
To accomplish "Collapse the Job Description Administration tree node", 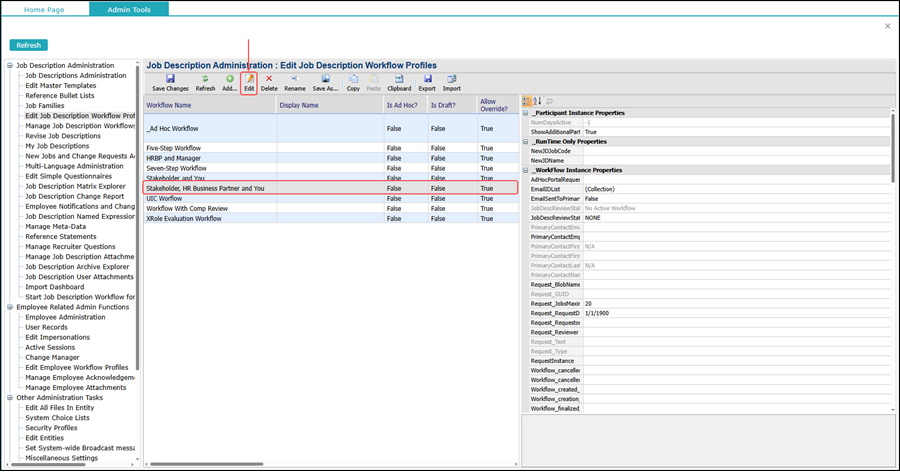I will [10, 66].
